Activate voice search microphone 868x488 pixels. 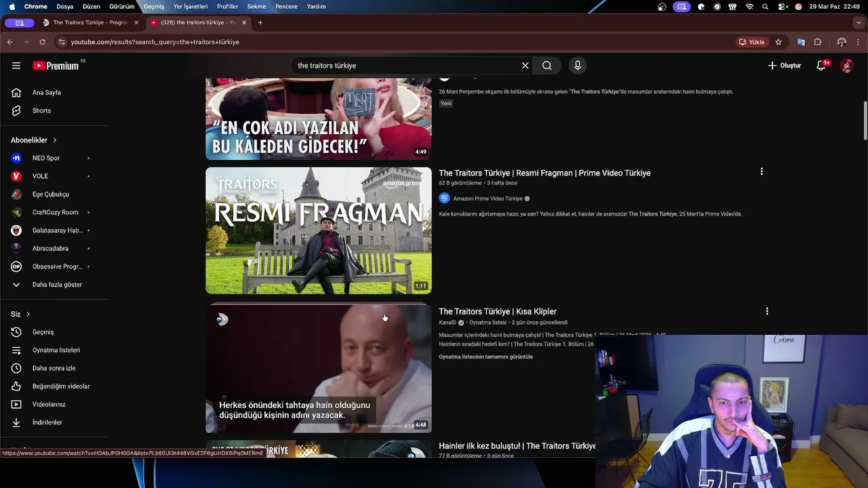(x=578, y=66)
